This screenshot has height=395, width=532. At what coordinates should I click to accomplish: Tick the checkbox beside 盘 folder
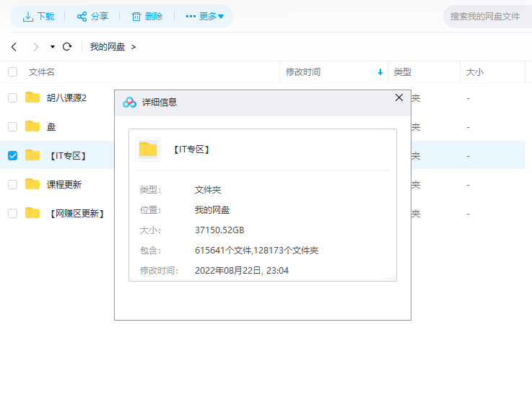12,126
